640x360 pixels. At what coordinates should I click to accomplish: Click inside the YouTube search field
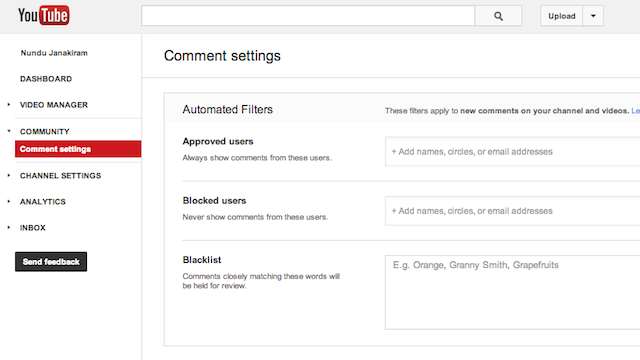308,16
